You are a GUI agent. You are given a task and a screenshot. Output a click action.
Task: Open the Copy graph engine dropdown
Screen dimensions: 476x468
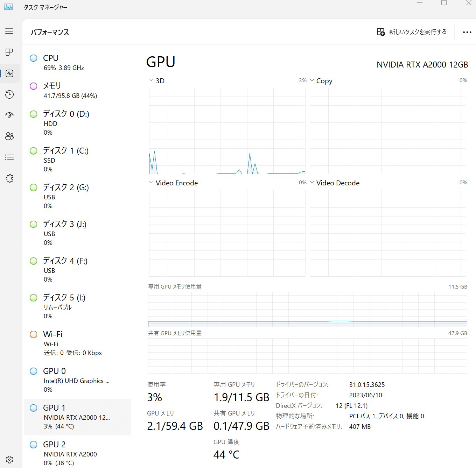tap(312, 80)
